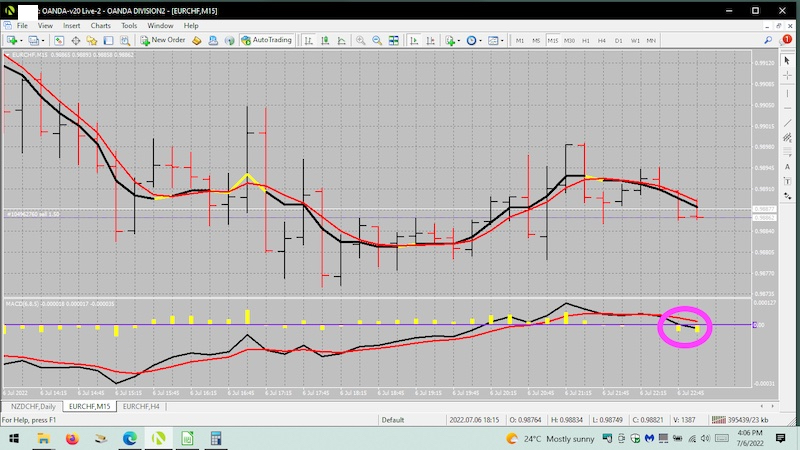Expand the New Chart dropdown arrow
This screenshot has width=800, height=450.
(x=21, y=41)
